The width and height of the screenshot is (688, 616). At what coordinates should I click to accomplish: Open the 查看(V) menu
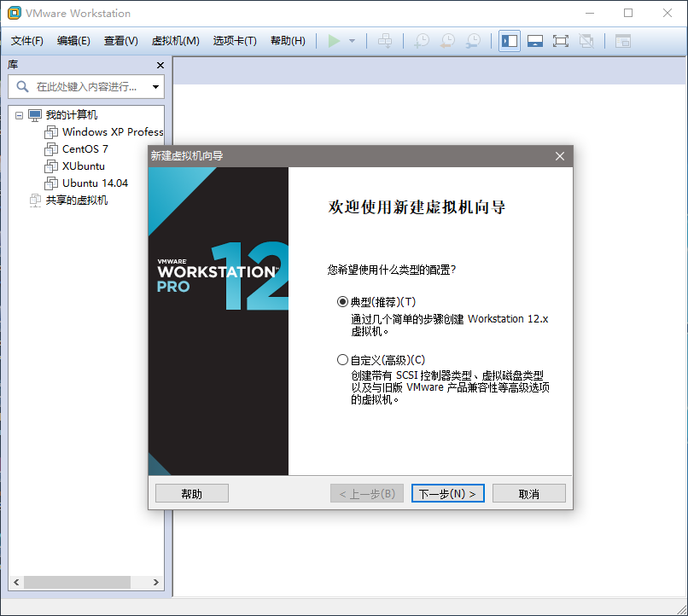tap(120, 41)
